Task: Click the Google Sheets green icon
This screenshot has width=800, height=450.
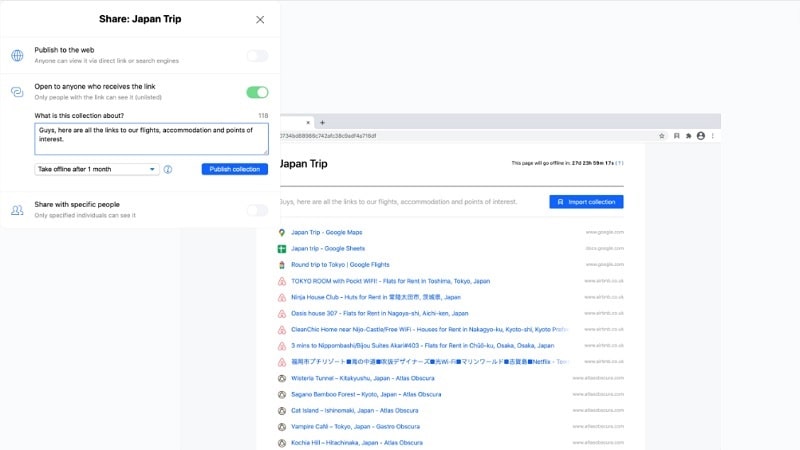Action: pos(282,248)
